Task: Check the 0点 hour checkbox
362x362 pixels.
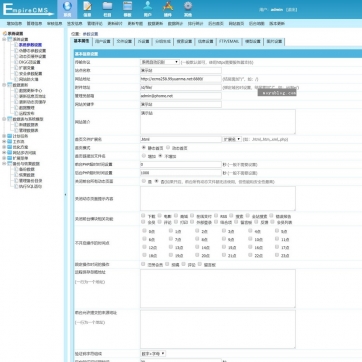Action: click(x=144, y=231)
